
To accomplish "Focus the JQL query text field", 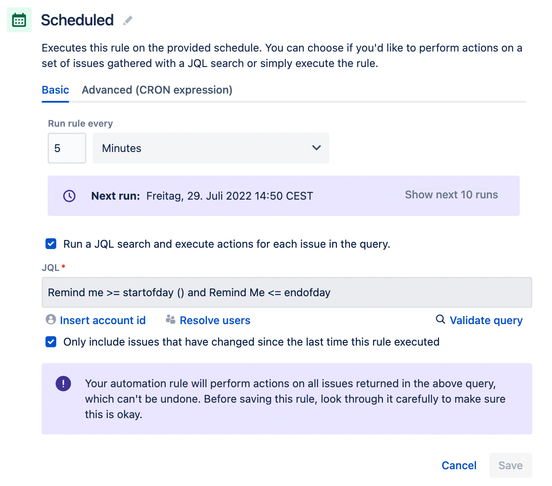I will 287,292.
